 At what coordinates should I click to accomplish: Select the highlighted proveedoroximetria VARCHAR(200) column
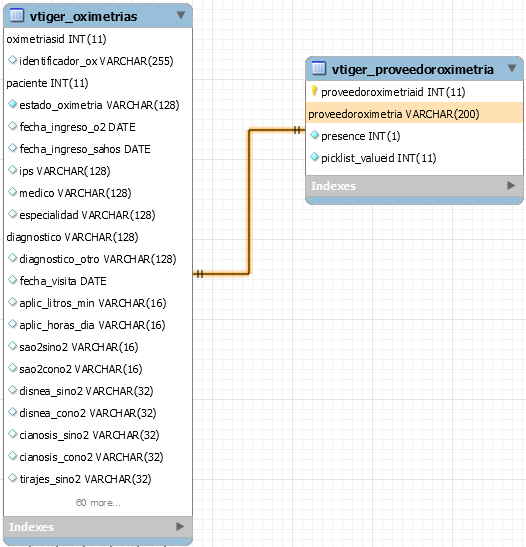(x=414, y=113)
